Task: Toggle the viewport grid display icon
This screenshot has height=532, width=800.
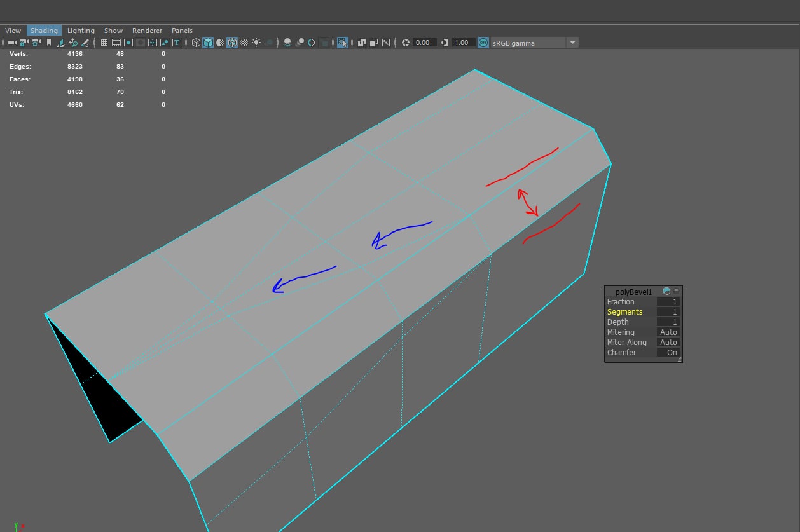Action: 104,43
